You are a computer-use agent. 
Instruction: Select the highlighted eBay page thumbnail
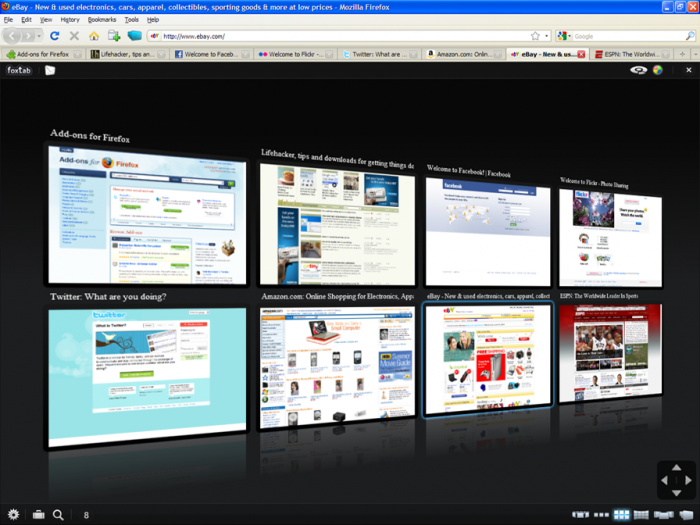[488, 360]
